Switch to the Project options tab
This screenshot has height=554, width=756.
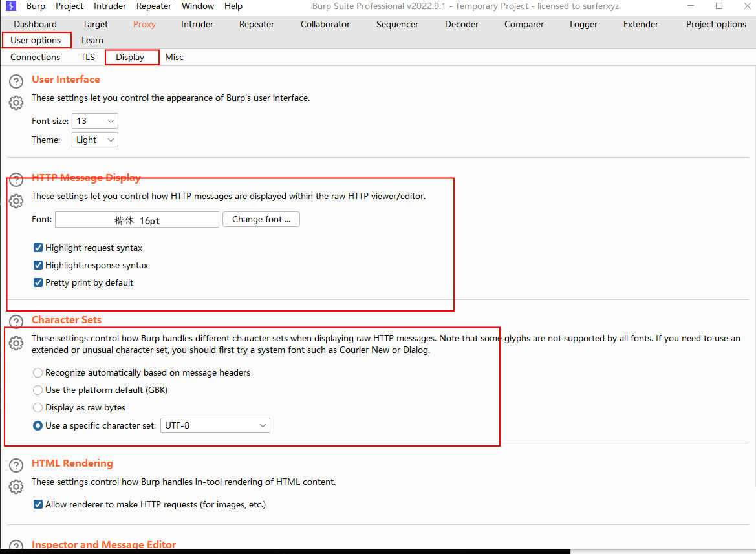(x=716, y=24)
